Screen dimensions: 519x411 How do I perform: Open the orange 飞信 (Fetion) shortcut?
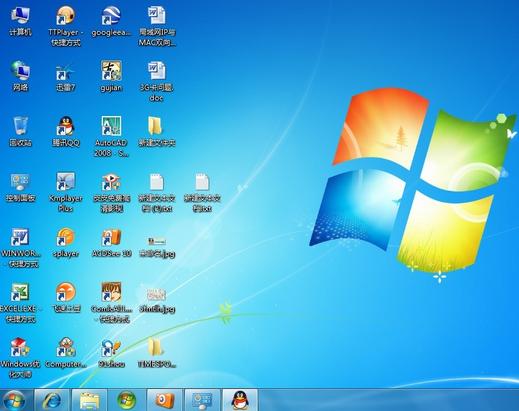66,297
